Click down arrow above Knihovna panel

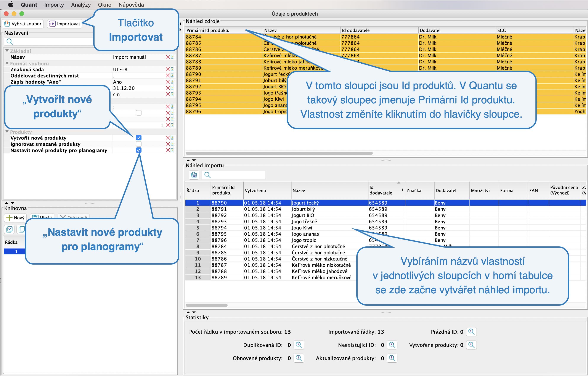pos(13,203)
